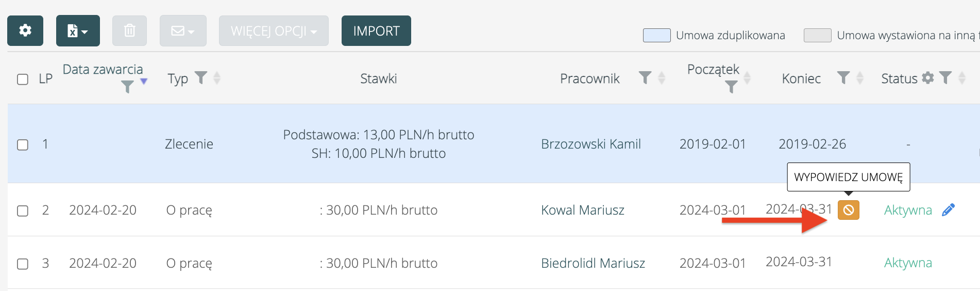The height and width of the screenshot is (291, 980).
Task: Open filter for Data zawarcia column
Action: [127, 87]
